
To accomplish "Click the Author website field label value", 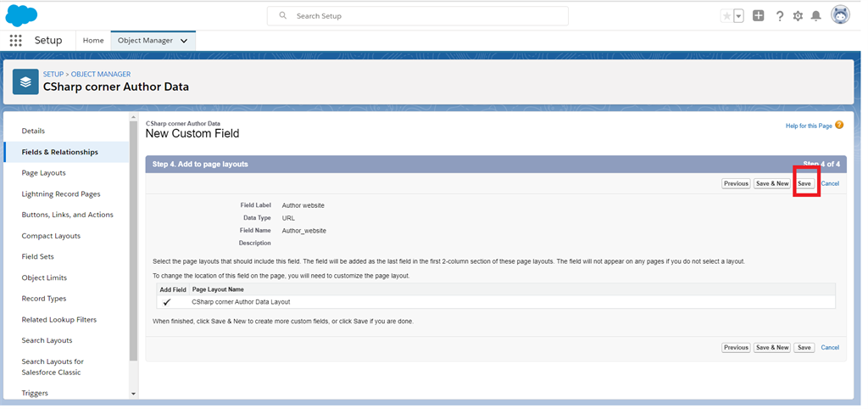I will coord(303,205).
